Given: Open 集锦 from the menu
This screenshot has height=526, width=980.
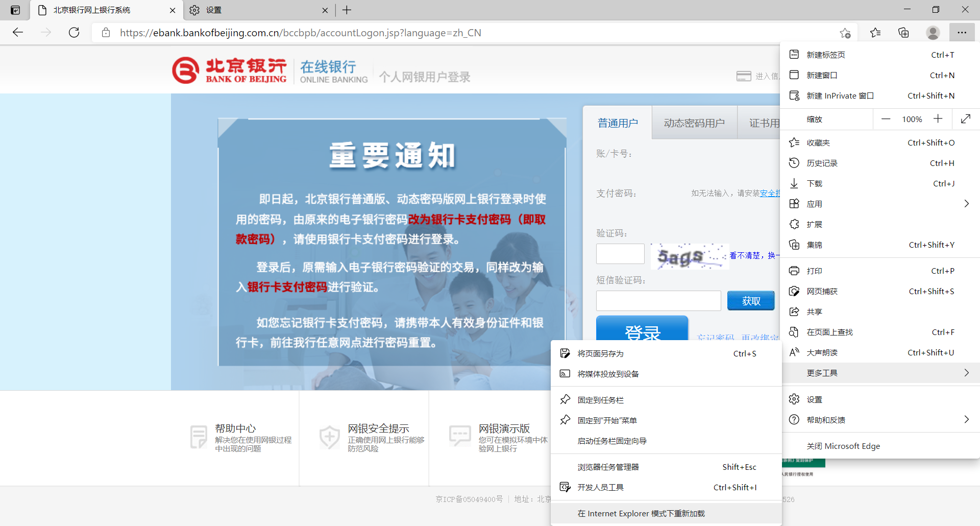Looking at the screenshot, I should (x=880, y=245).
